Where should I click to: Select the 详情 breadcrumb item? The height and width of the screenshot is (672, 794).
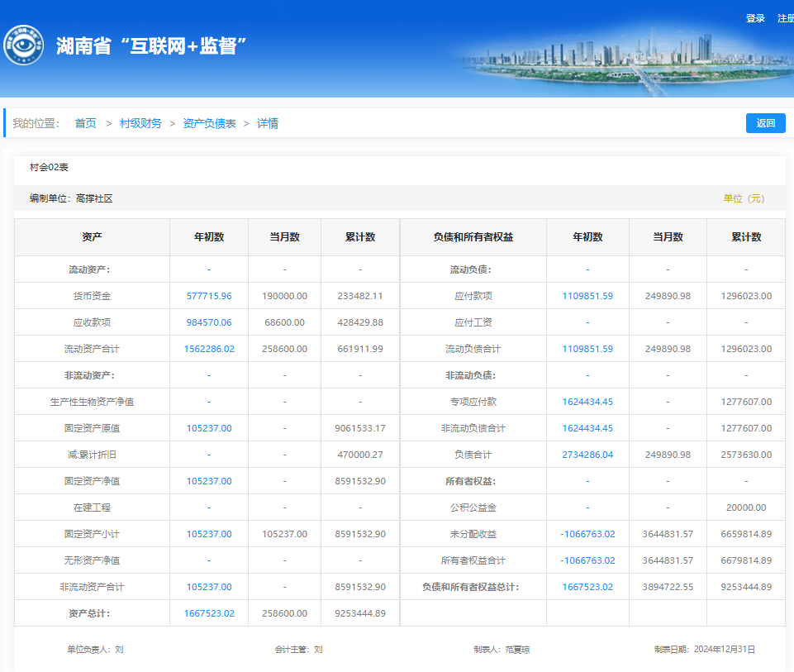click(268, 123)
